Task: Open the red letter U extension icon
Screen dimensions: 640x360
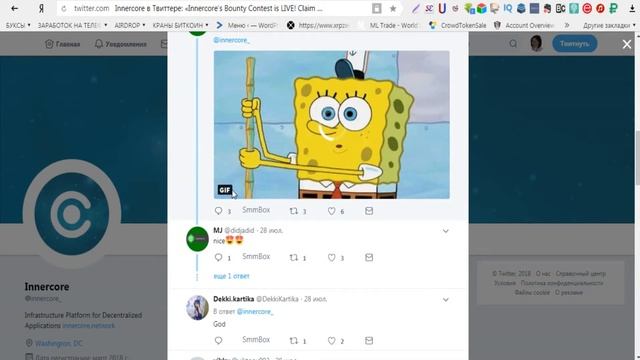Action: [442, 8]
